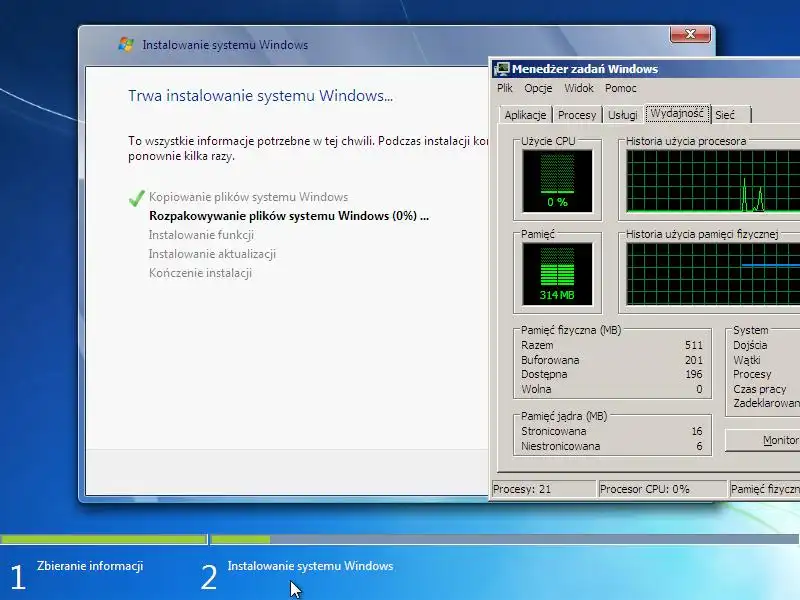Click the CPU usage gauge showing 0 %
This screenshot has width=800, height=600.
coord(557,181)
